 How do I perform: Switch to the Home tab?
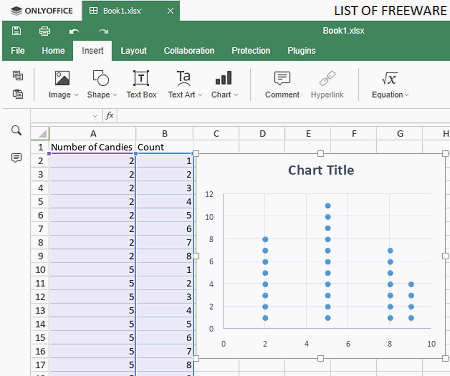53,51
